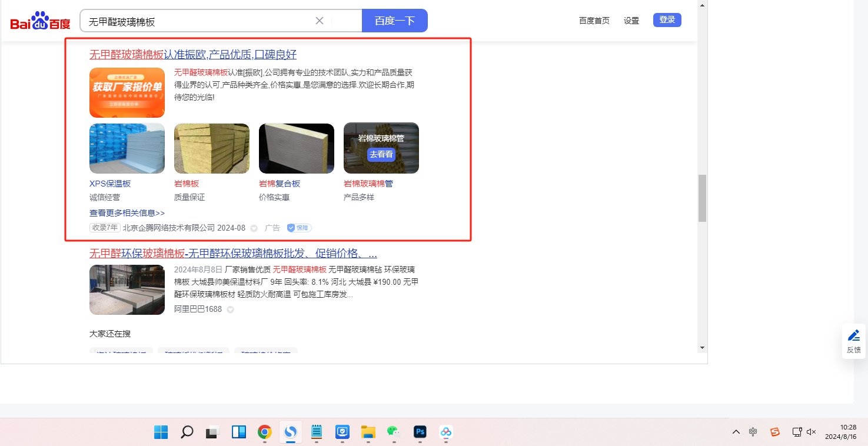868x446 pixels.
Task: Show hidden system tray icons
Action: pyautogui.click(x=736, y=432)
